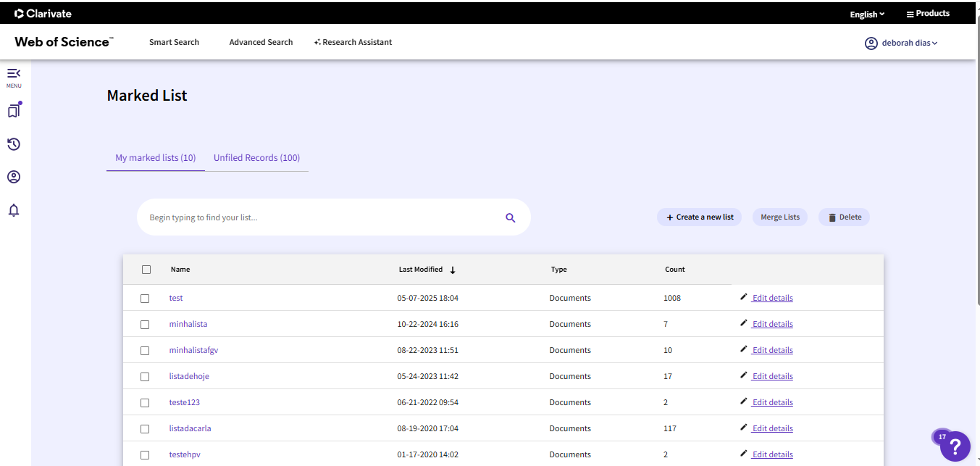Switch to Unfiled Records tab
This screenshot has width=980, height=466.
point(256,158)
